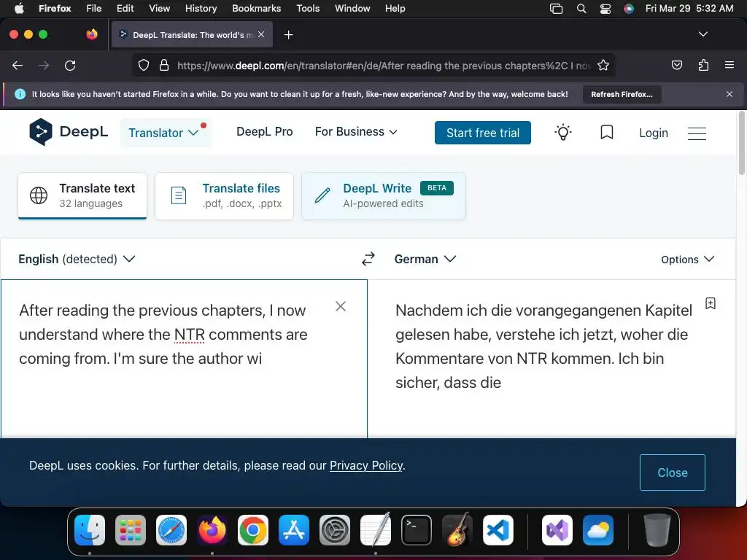Open the Apple menu
This screenshot has height=560, width=747.
click(19, 9)
